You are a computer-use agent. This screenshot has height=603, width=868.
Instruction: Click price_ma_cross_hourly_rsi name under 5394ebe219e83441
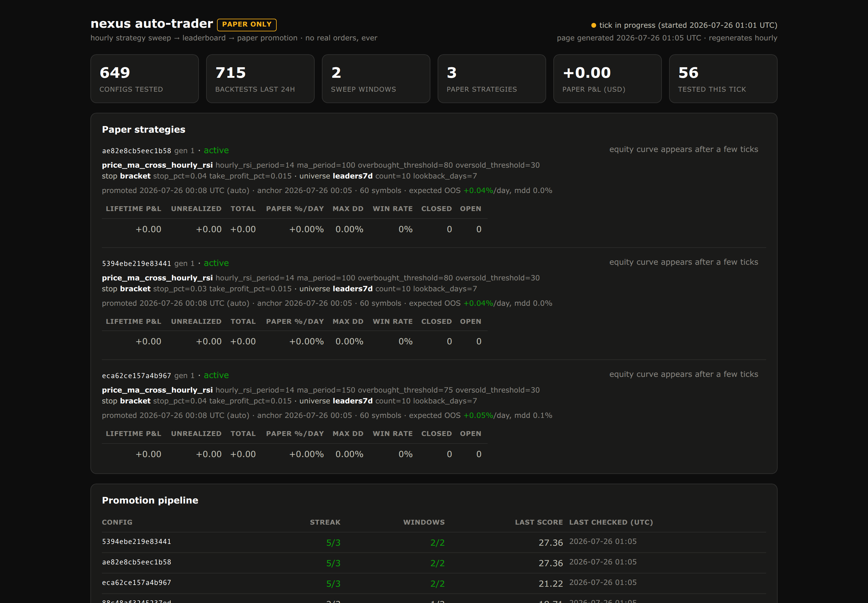157,278
